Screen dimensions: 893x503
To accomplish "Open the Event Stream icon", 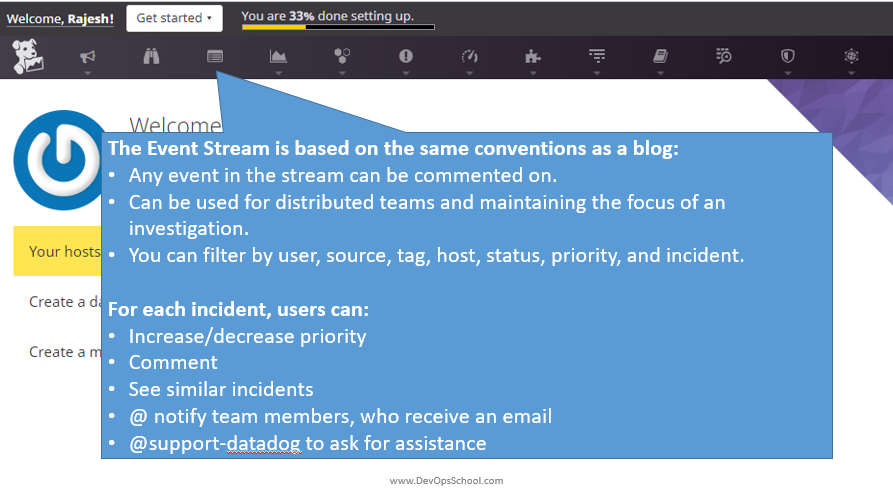I will tap(215, 57).
